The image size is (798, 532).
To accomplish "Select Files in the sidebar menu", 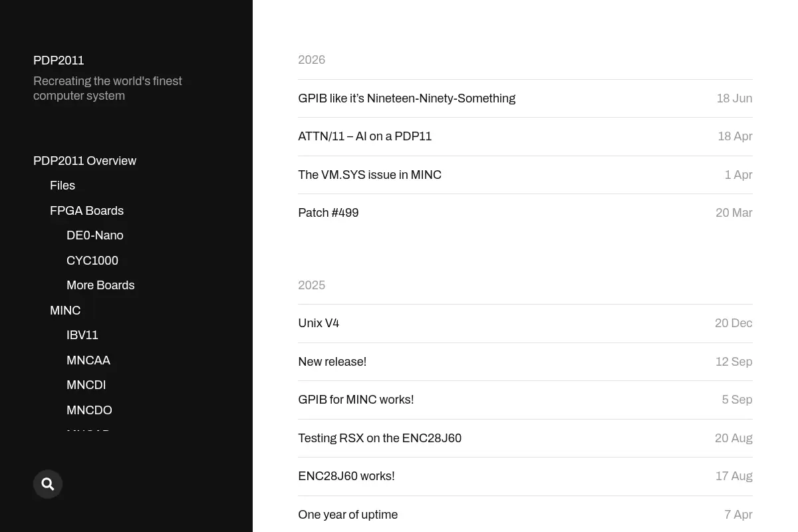I will tap(63, 186).
